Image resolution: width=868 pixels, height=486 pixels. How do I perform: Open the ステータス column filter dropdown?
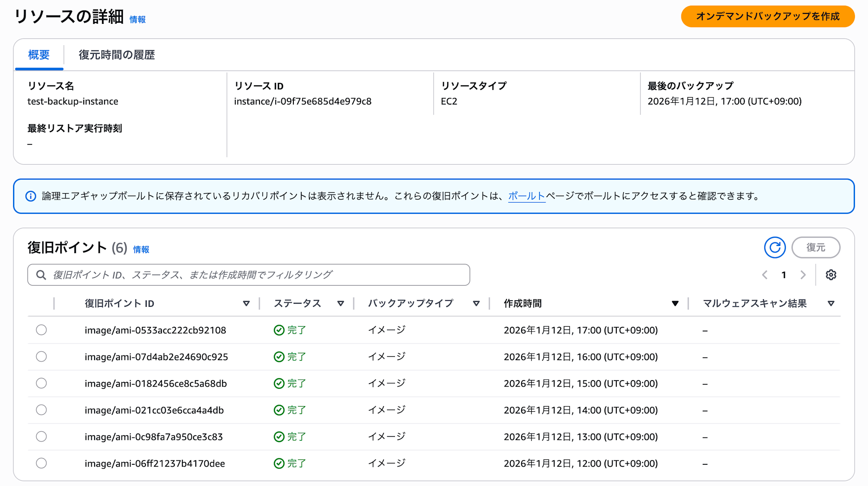click(341, 303)
